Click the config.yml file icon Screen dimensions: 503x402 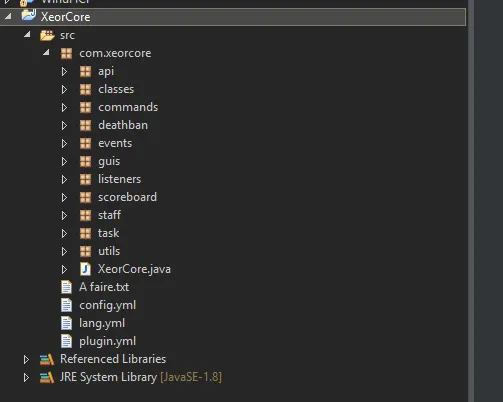click(x=66, y=305)
